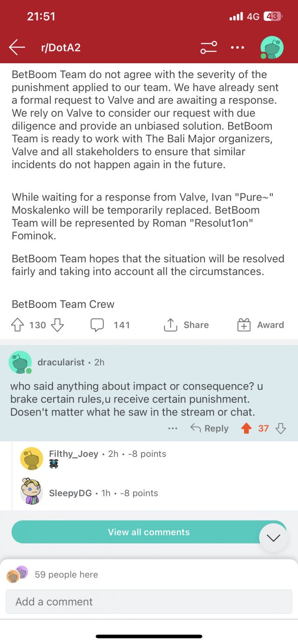
Task: Open the post overflow menu (three dots)
Action: (237, 47)
